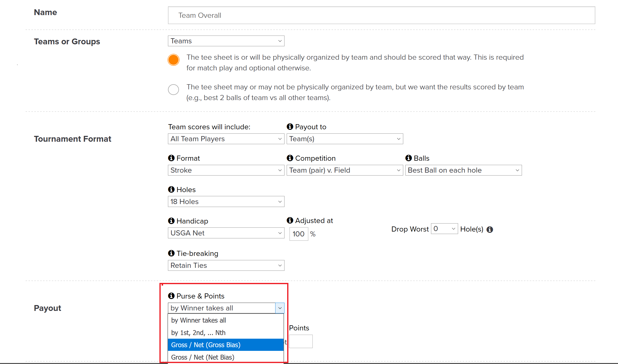
Task: Expand the Competition 'Team (pair) v. Field' dropdown
Action: point(344,170)
